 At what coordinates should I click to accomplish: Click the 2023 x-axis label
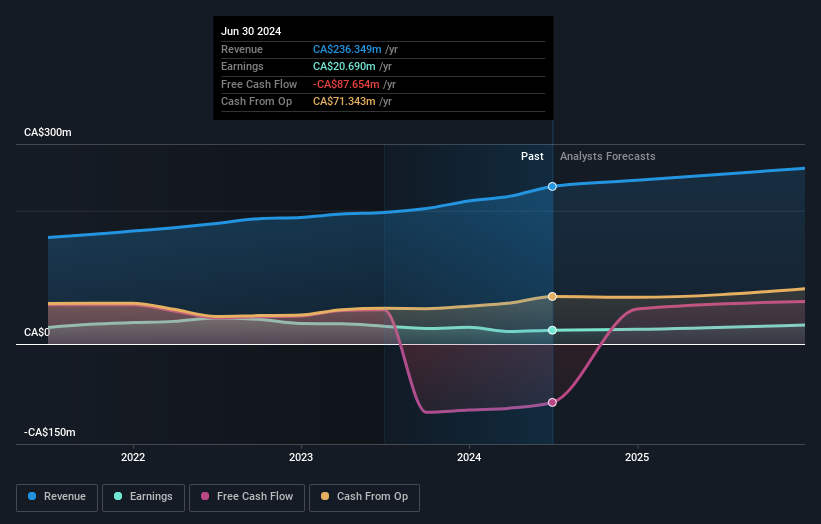tap(301, 457)
